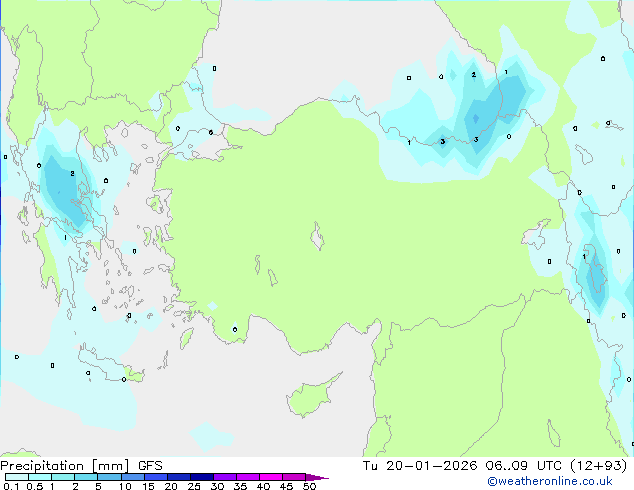The width and height of the screenshot is (634, 490).
Task: Click the legend label '0.1'
Action: (x=11, y=486)
